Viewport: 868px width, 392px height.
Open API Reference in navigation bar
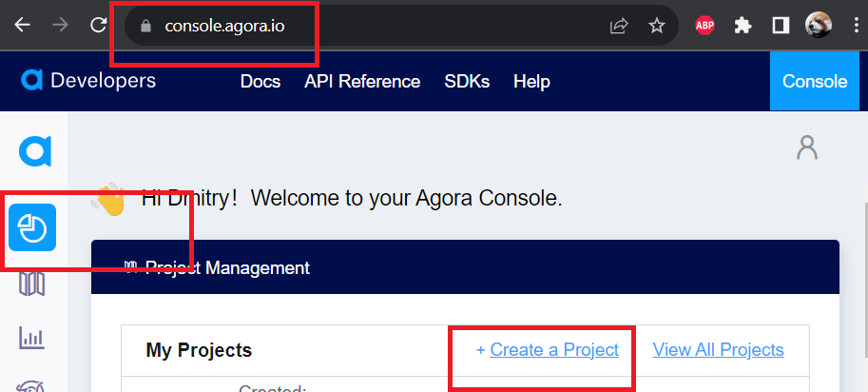pyautogui.click(x=362, y=82)
